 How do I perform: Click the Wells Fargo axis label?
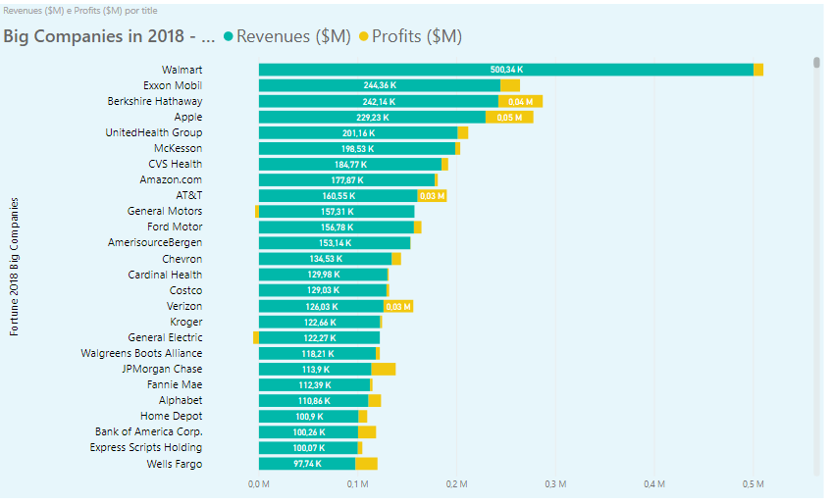click(x=175, y=464)
